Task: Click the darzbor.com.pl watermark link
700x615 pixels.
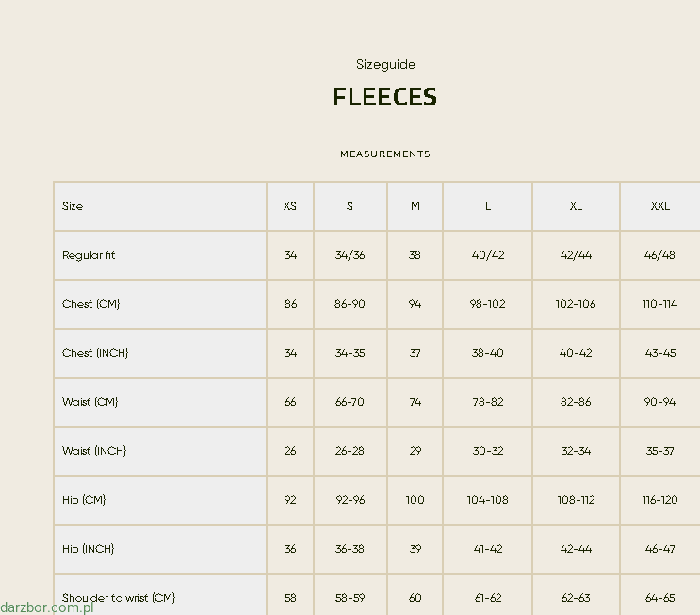Action: click(x=47, y=607)
